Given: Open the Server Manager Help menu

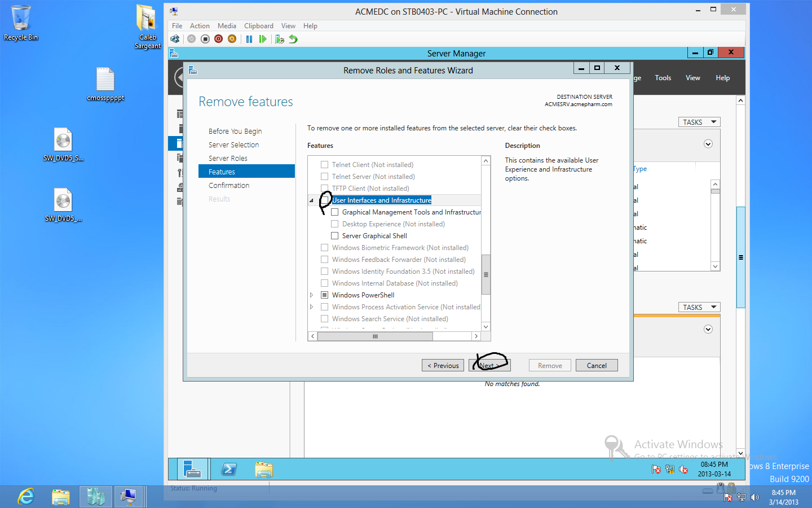Looking at the screenshot, I should tap(723, 78).
